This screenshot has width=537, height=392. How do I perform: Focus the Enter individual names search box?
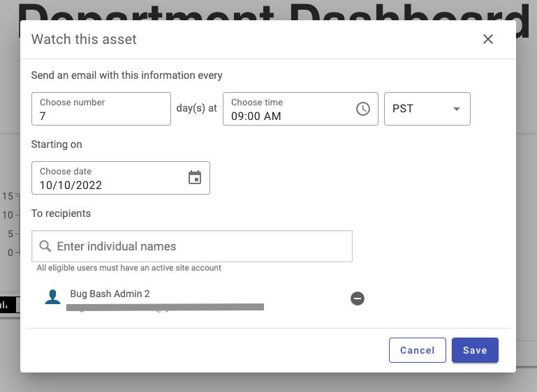point(192,246)
